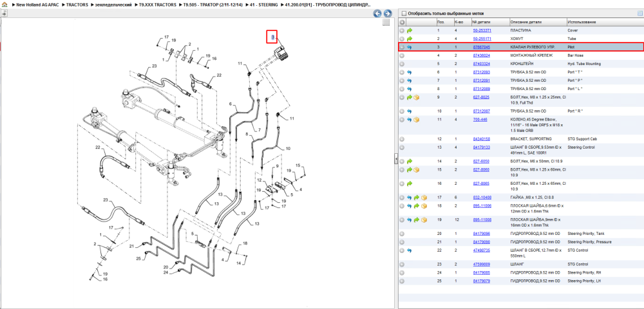Click the previous illustration blue arrow

coord(377,14)
